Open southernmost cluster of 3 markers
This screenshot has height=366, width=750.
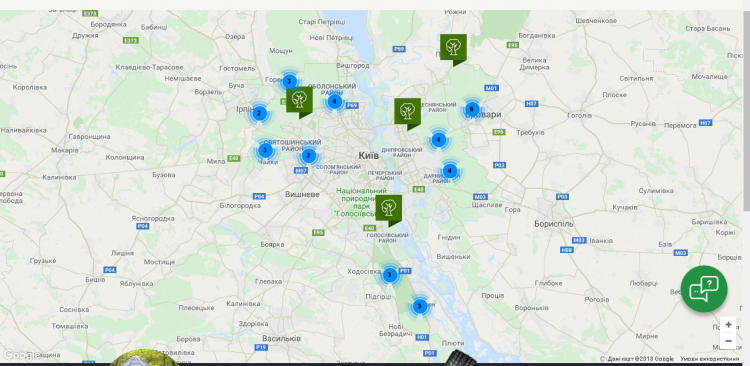(419, 306)
